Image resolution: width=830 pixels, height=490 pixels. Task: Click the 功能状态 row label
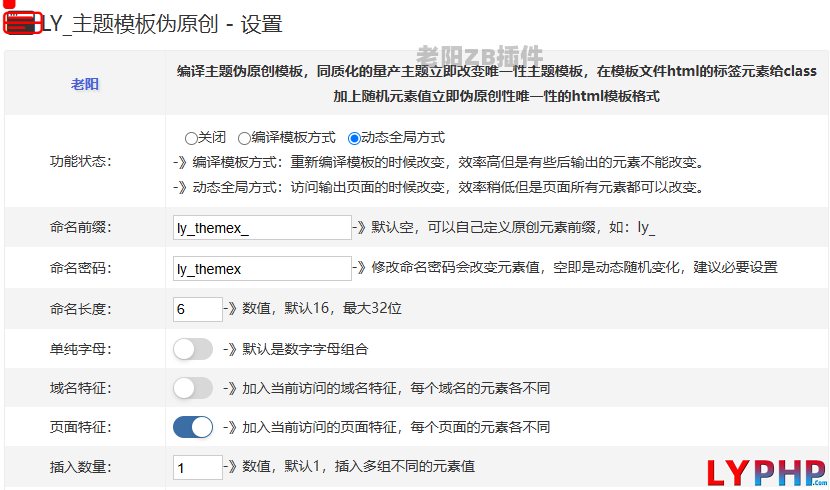pos(80,161)
